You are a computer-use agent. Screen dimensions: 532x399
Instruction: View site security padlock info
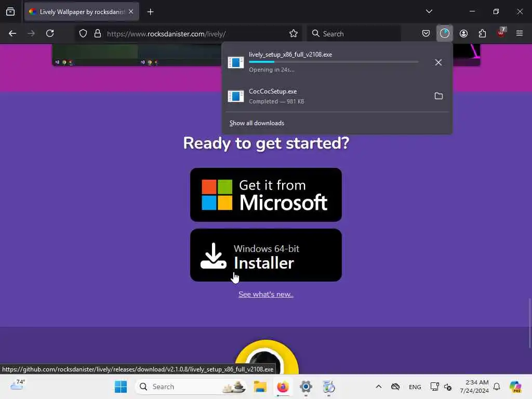click(98, 33)
